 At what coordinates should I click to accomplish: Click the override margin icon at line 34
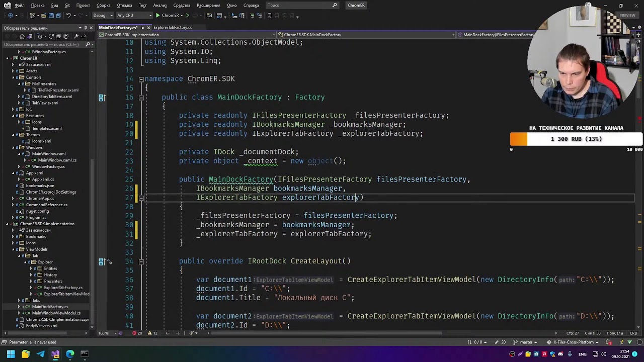point(102,261)
